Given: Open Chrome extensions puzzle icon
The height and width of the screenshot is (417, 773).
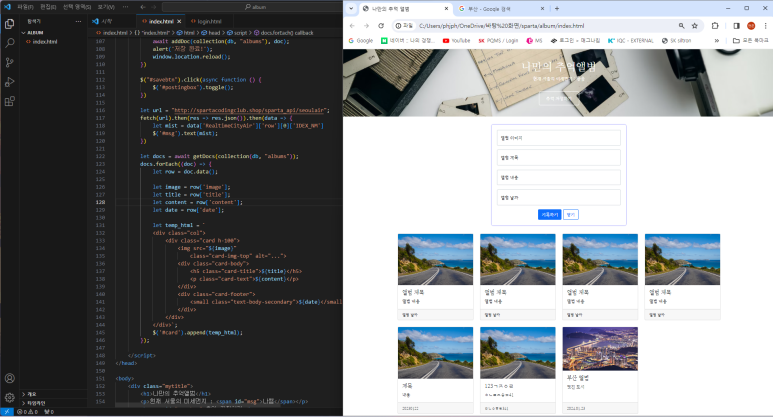Looking at the screenshot, I should (715, 26).
